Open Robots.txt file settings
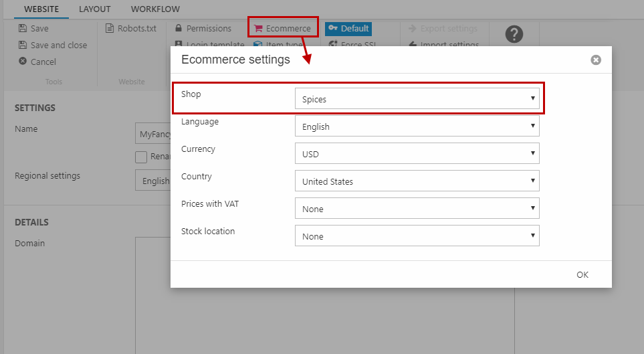Viewport: 644px width, 354px height. click(x=131, y=29)
